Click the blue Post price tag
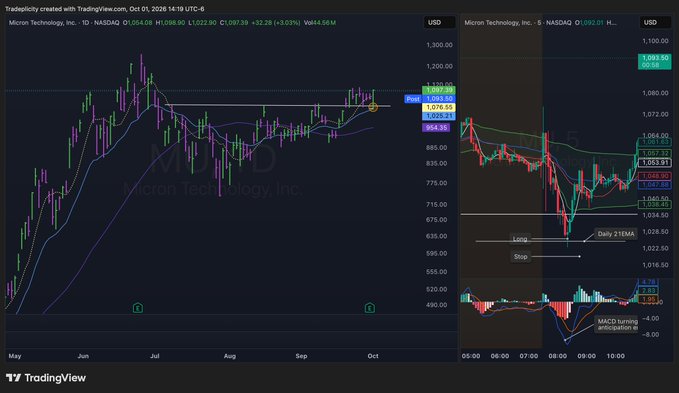 [x=413, y=99]
